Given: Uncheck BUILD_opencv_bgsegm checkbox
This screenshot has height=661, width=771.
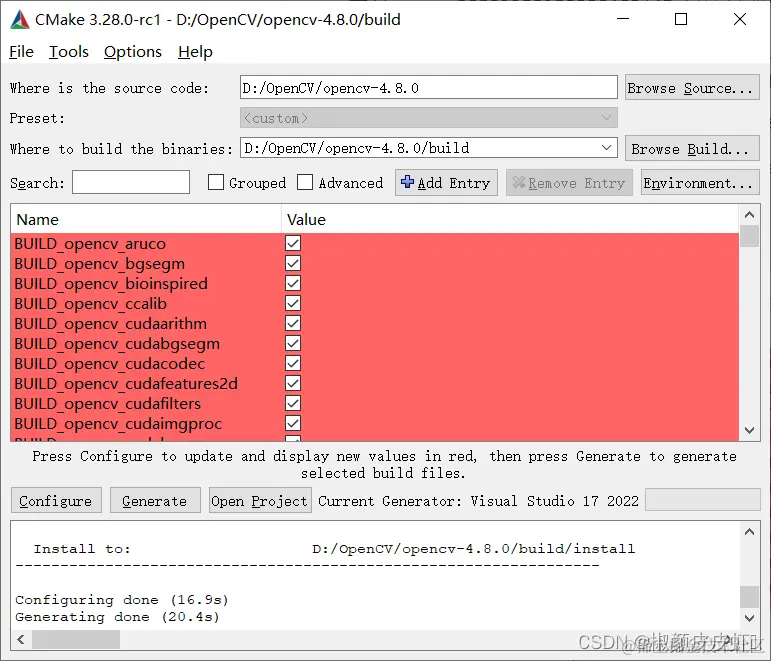Looking at the screenshot, I should (293, 264).
